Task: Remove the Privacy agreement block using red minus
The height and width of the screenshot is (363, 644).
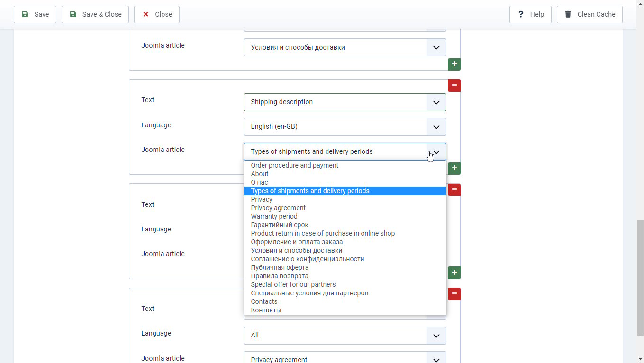Action: pos(454,294)
